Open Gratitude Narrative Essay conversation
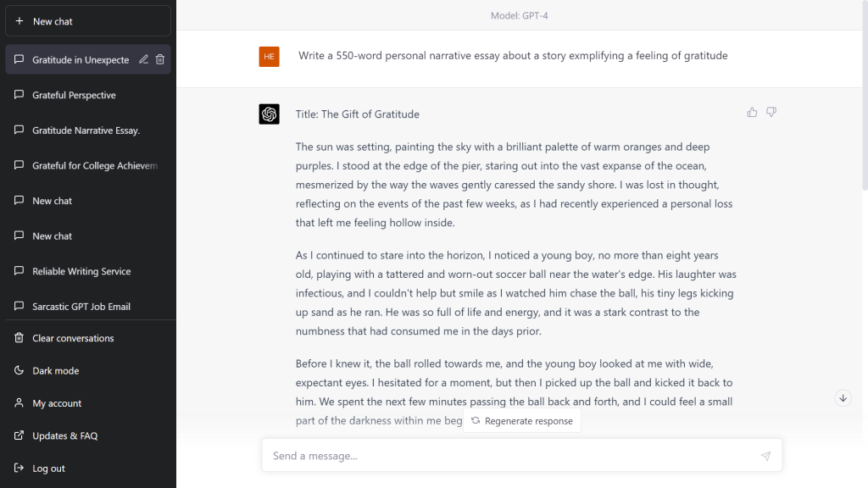868x488 pixels. click(x=86, y=130)
